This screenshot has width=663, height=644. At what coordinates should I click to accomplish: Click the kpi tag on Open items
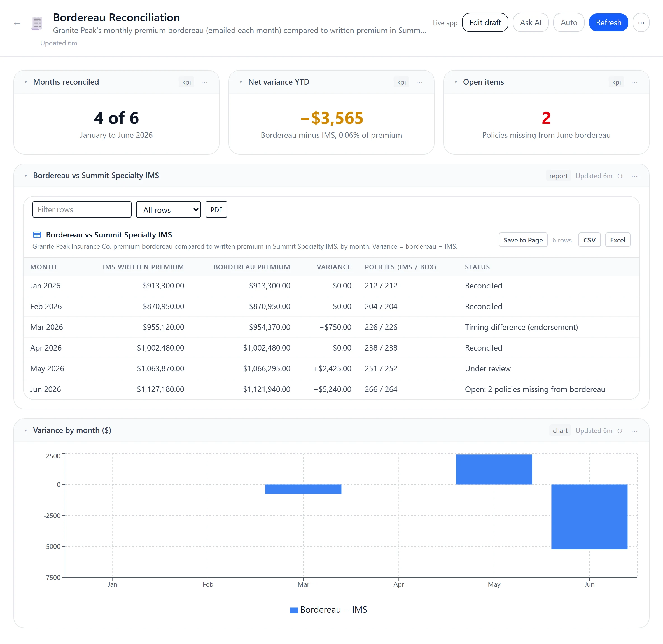(616, 82)
